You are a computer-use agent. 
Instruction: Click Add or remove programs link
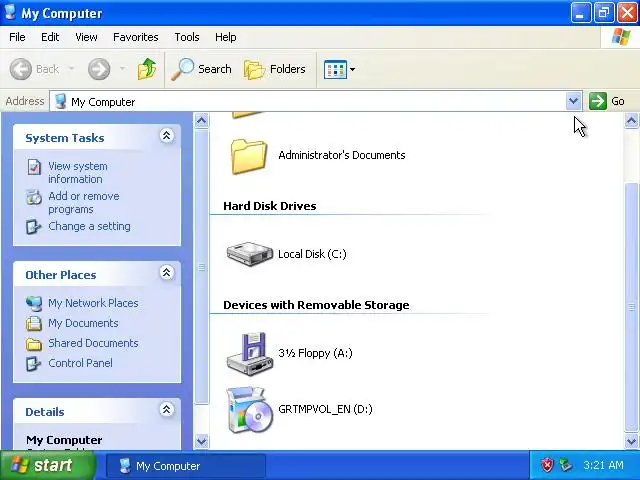pos(84,202)
